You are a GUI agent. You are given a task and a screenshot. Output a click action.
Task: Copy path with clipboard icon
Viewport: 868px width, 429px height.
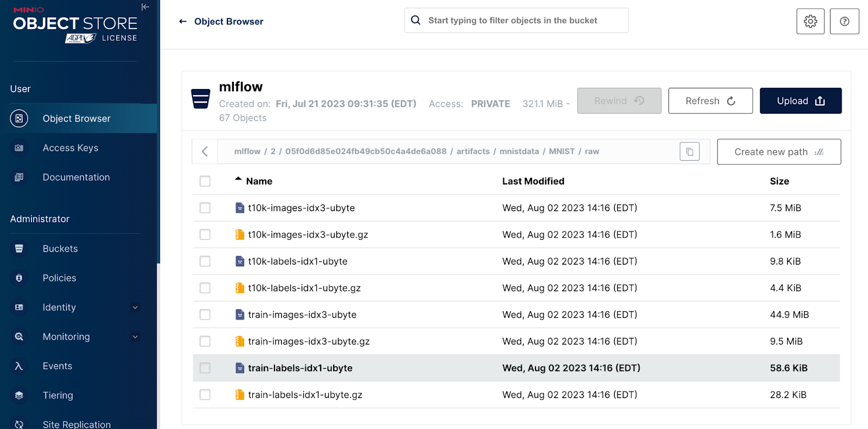point(690,152)
